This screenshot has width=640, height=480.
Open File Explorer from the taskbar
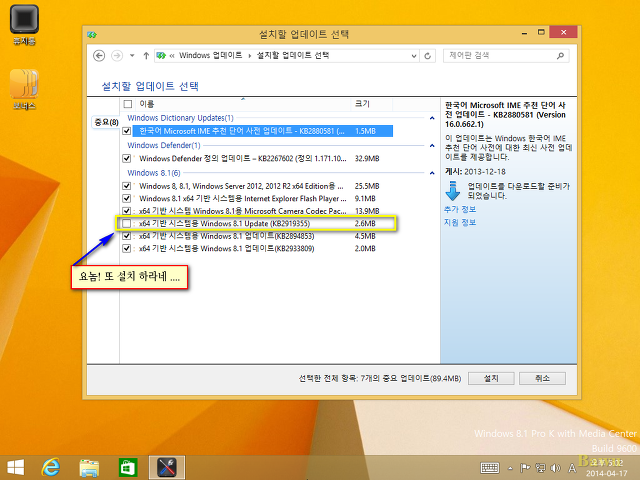coord(89,467)
